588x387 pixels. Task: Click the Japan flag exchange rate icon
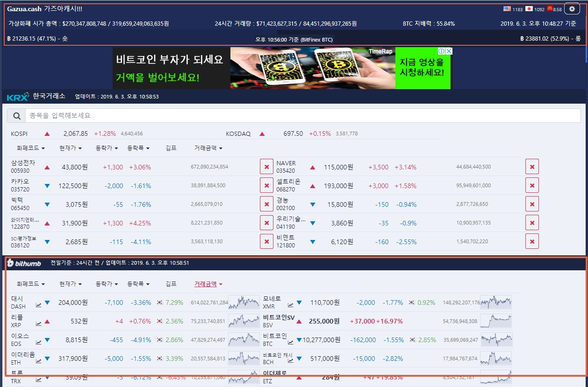[x=529, y=9]
